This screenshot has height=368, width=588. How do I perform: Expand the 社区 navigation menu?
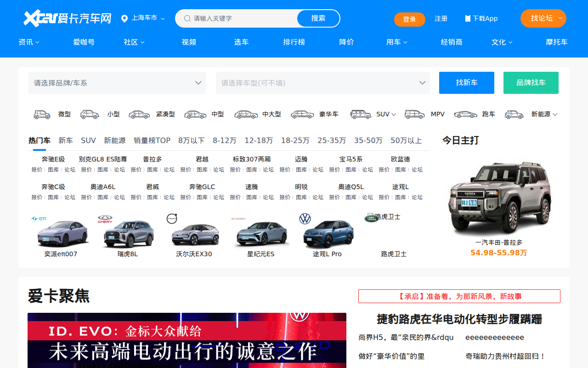pyautogui.click(x=134, y=42)
